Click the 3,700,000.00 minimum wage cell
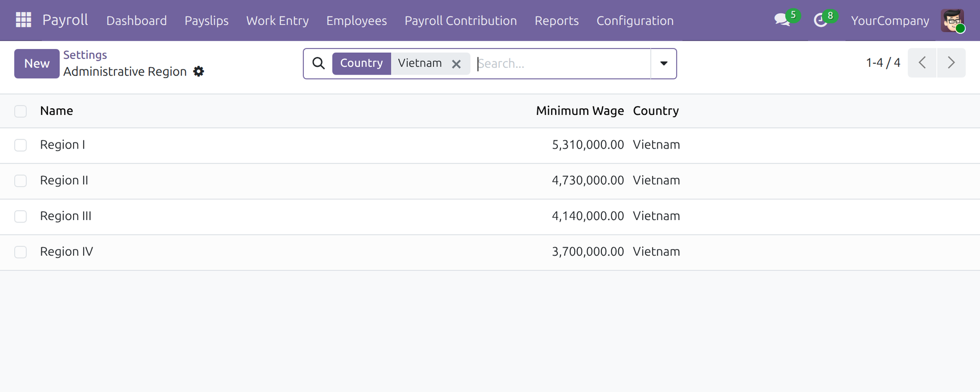This screenshot has width=980, height=392. point(588,252)
